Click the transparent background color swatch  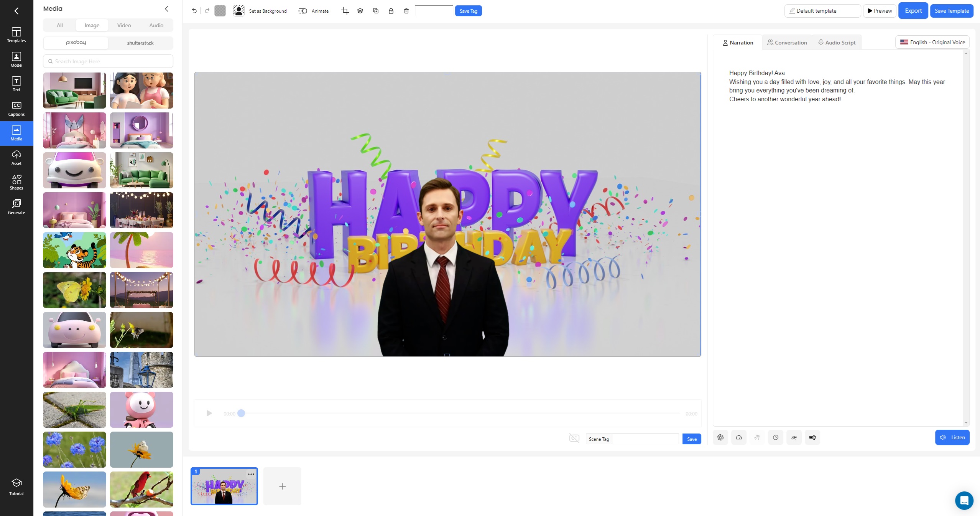coord(220,11)
